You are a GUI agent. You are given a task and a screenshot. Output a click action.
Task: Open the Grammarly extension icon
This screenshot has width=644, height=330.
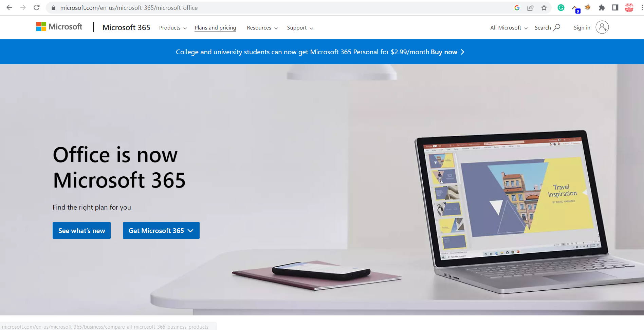(561, 7)
